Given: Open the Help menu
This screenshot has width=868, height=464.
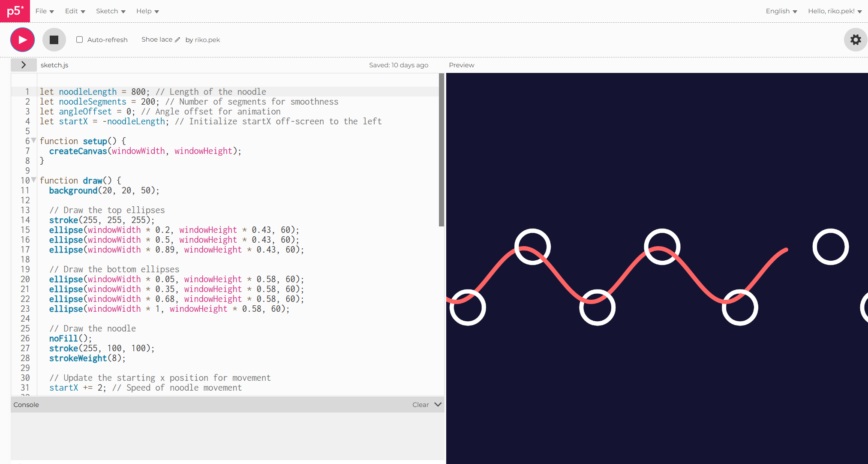Looking at the screenshot, I should [147, 11].
